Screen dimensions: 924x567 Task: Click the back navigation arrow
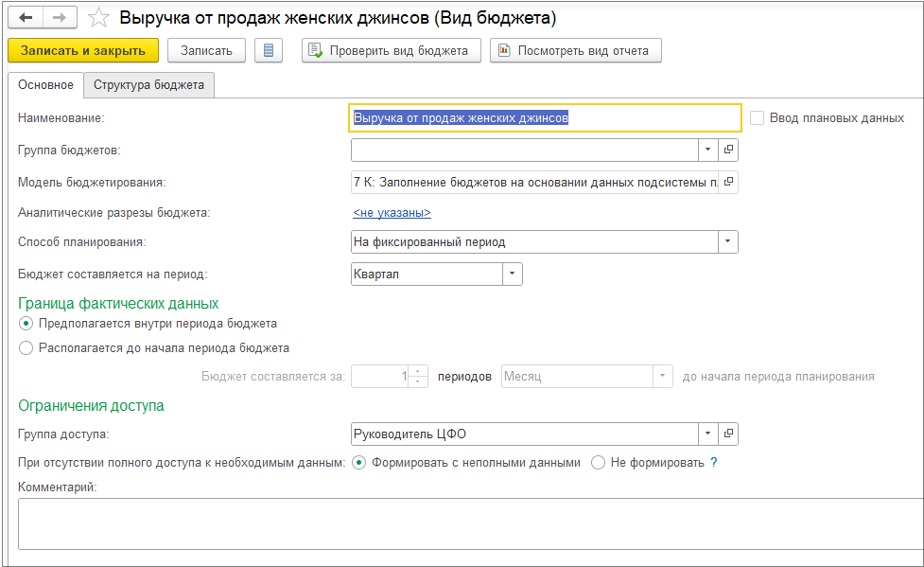tap(26, 18)
